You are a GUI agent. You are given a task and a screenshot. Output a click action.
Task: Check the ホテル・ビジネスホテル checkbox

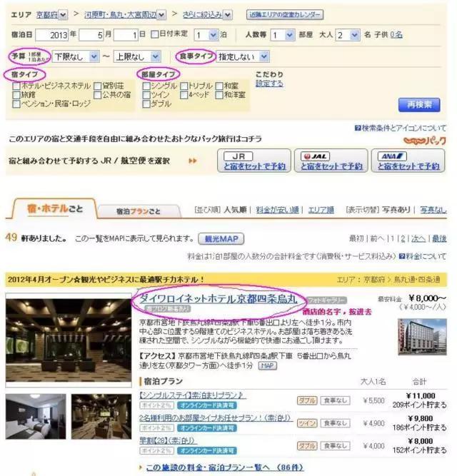coord(16,86)
